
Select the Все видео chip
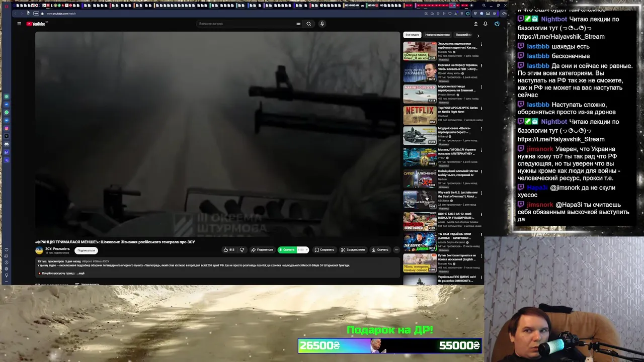[412, 35]
